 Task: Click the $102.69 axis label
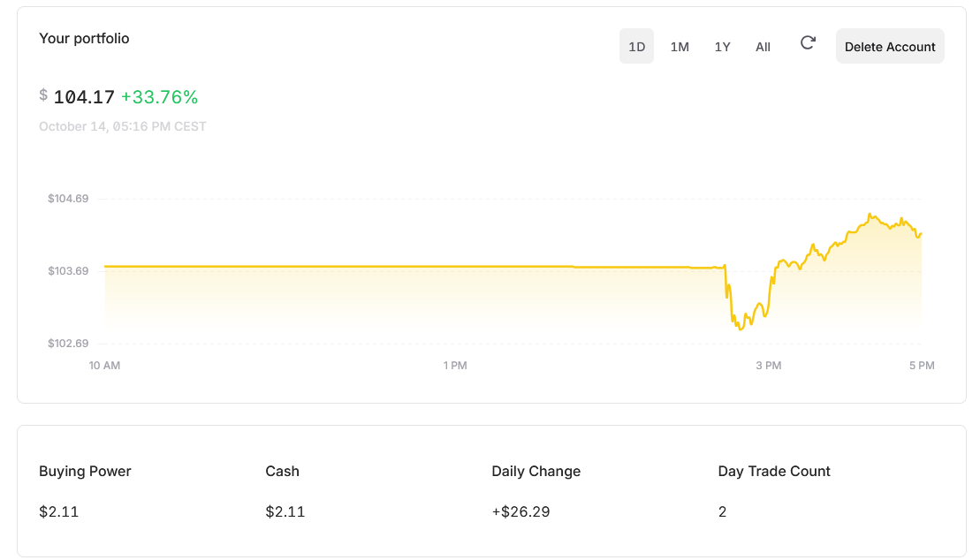click(x=70, y=343)
